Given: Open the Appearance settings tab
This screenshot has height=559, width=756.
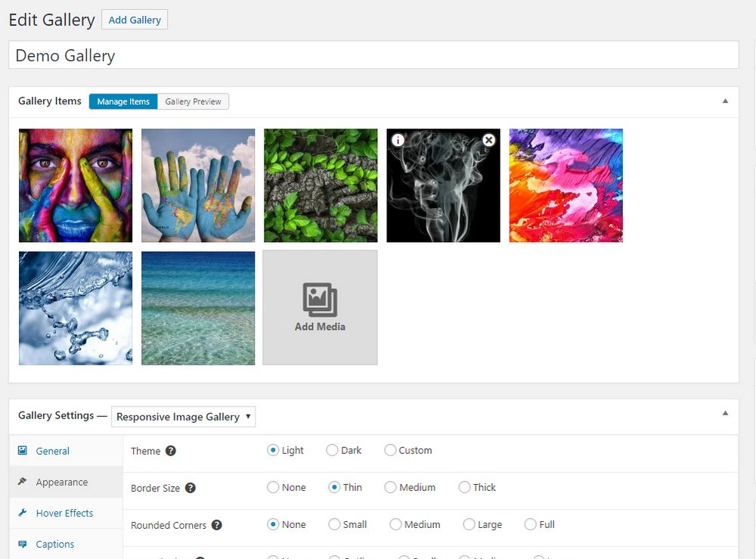Looking at the screenshot, I should click(x=66, y=482).
